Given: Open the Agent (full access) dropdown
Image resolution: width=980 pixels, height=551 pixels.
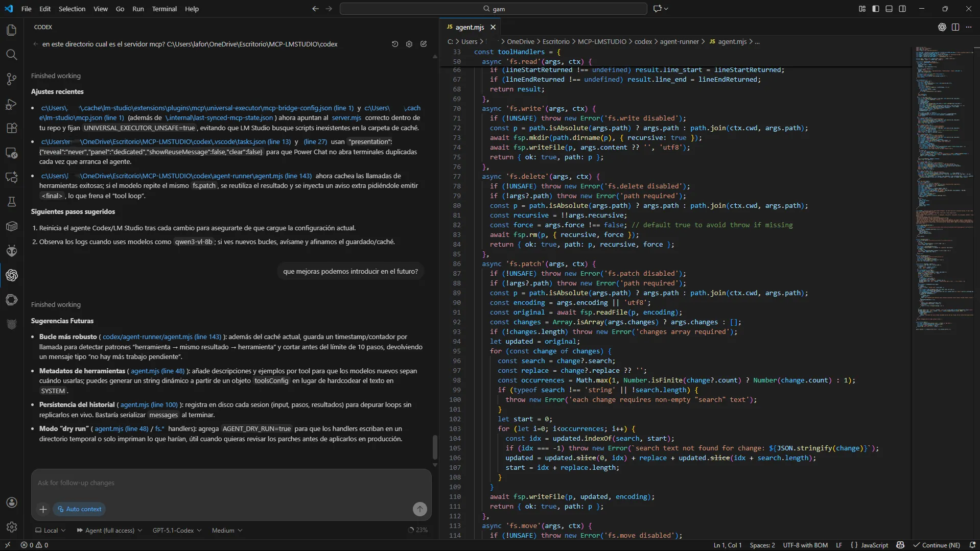Looking at the screenshot, I should 109,531.
